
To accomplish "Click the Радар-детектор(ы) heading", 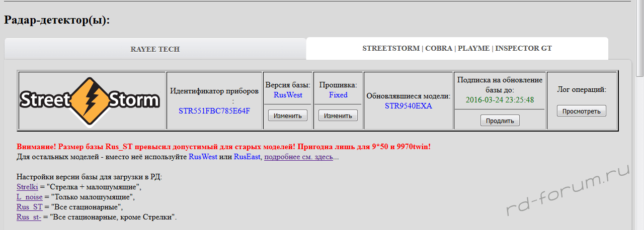I will pos(57,21).
